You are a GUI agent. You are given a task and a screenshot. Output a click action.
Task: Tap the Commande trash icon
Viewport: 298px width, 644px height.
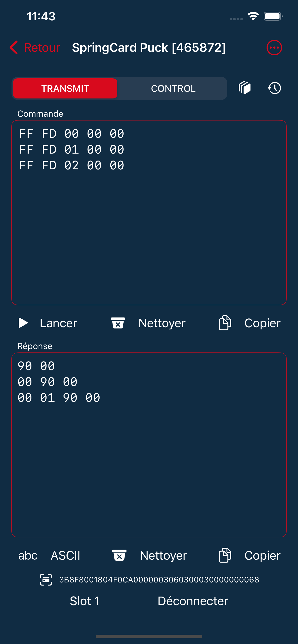coord(118,323)
